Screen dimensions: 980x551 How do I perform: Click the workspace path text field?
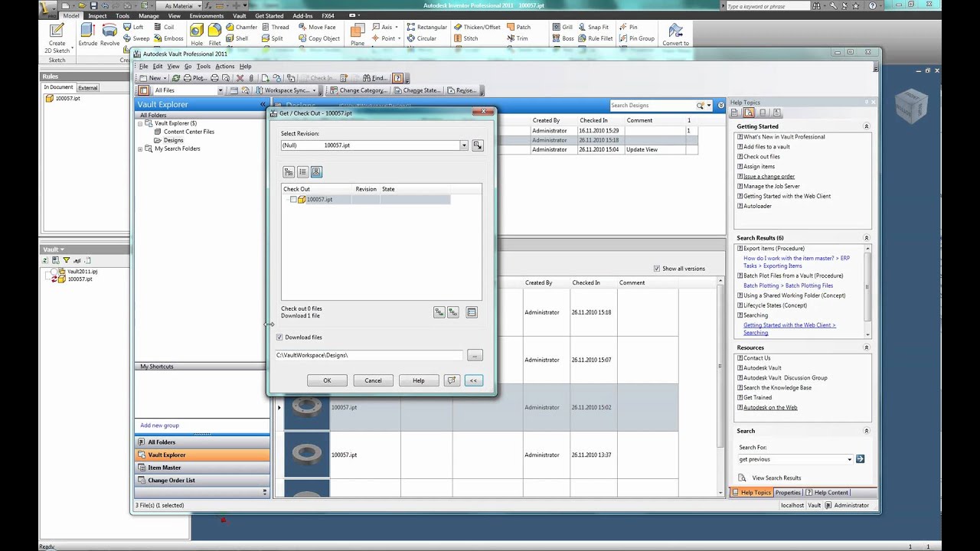pyautogui.click(x=369, y=355)
